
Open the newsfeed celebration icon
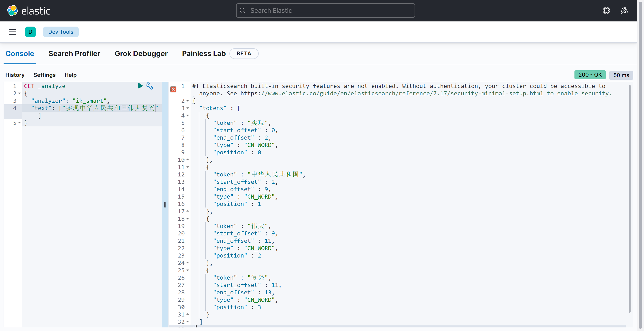point(624,10)
